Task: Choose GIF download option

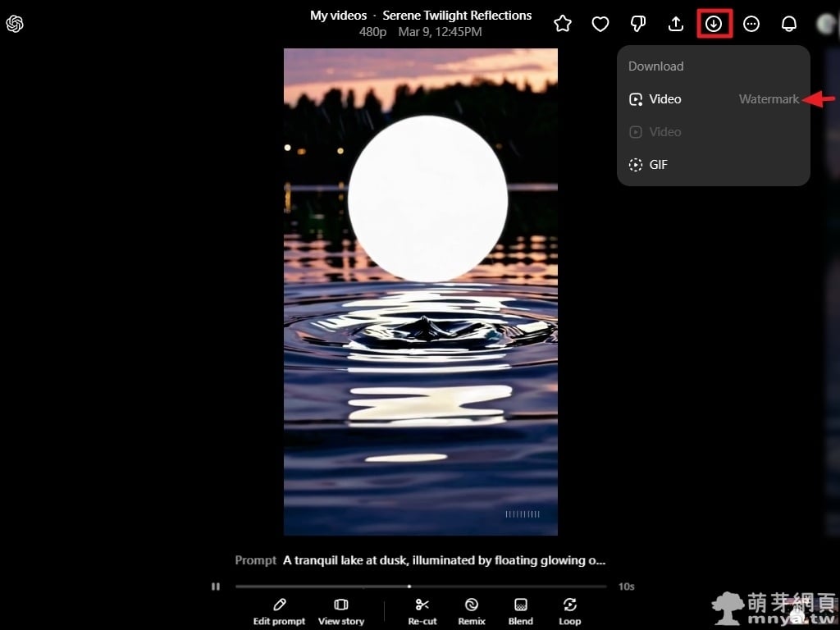Action: click(x=658, y=165)
